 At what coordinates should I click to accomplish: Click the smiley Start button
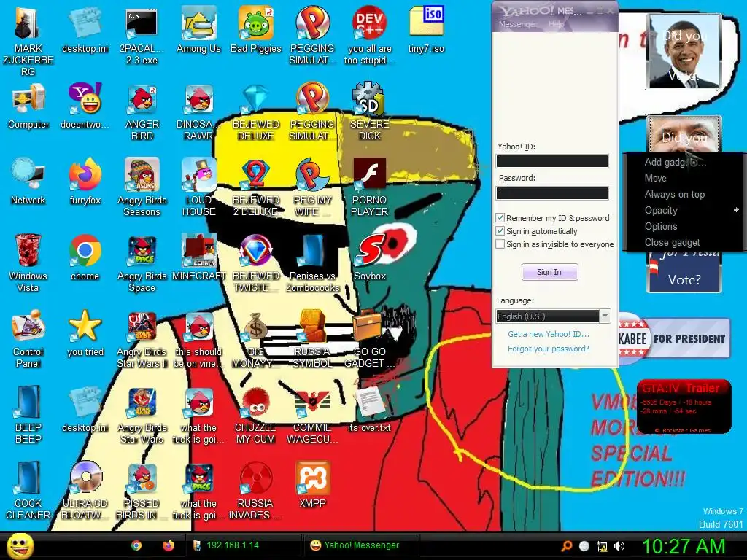tap(20, 545)
